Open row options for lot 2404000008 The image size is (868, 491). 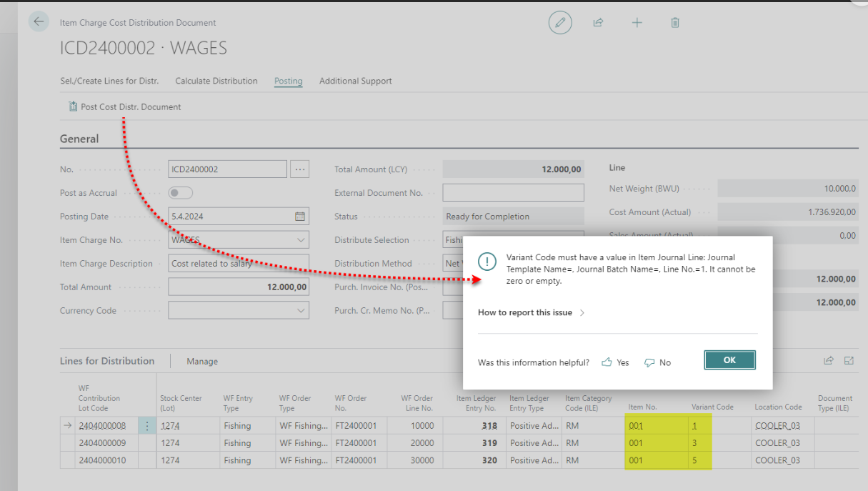[147, 426]
